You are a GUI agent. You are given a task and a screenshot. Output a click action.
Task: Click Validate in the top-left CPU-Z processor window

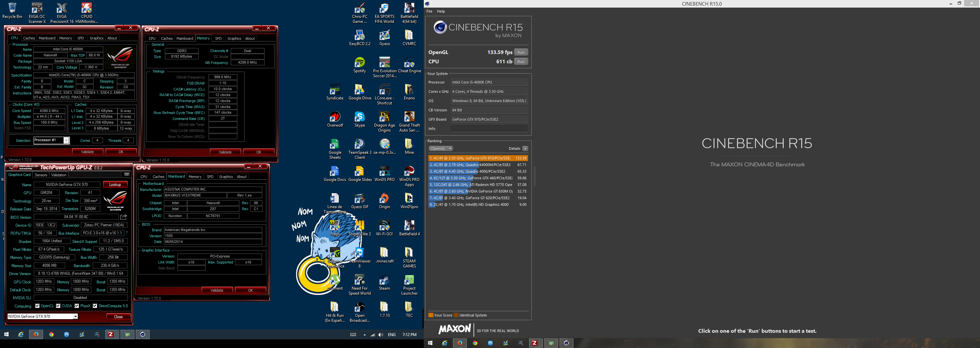pos(87,152)
